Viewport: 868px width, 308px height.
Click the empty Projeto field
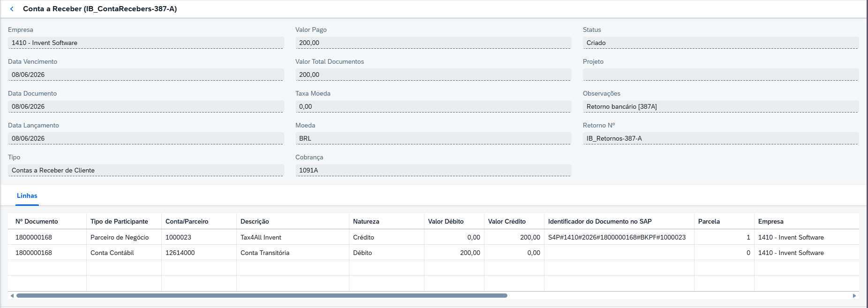click(x=721, y=75)
